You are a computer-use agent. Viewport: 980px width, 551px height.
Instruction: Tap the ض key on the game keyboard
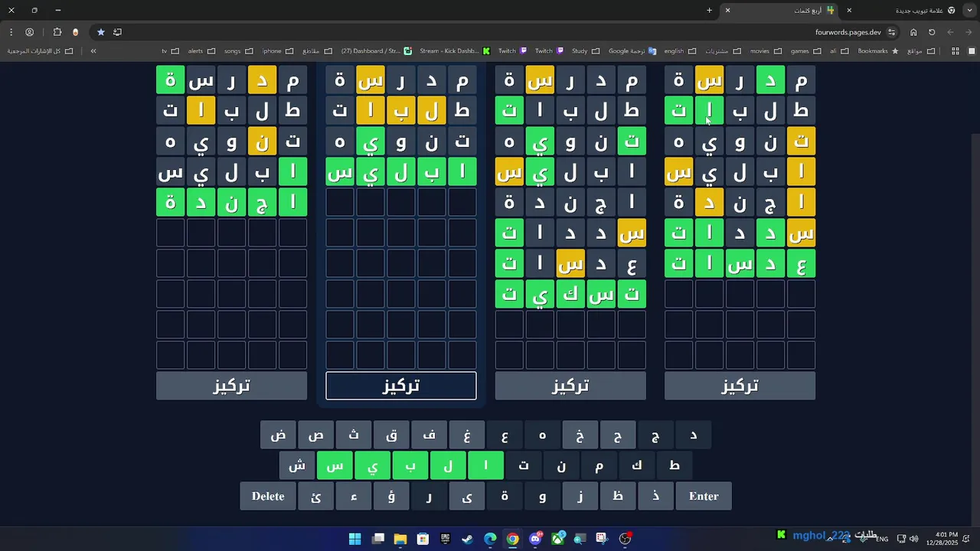[x=279, y=435]
